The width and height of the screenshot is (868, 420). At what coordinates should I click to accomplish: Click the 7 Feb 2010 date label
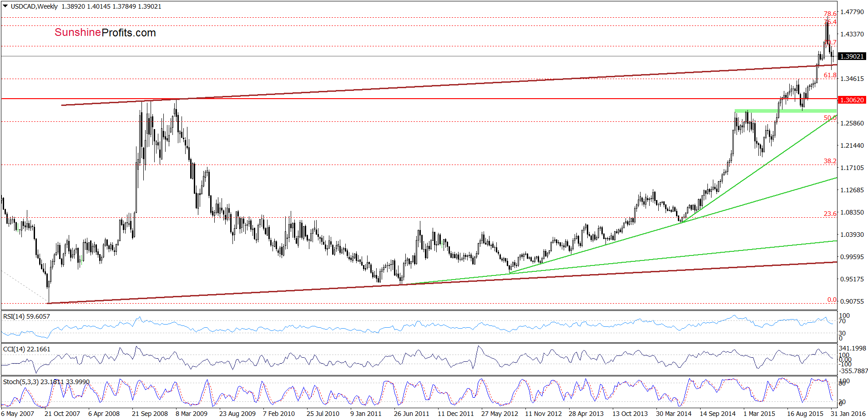pyautogui.click(x=279, y=414)
